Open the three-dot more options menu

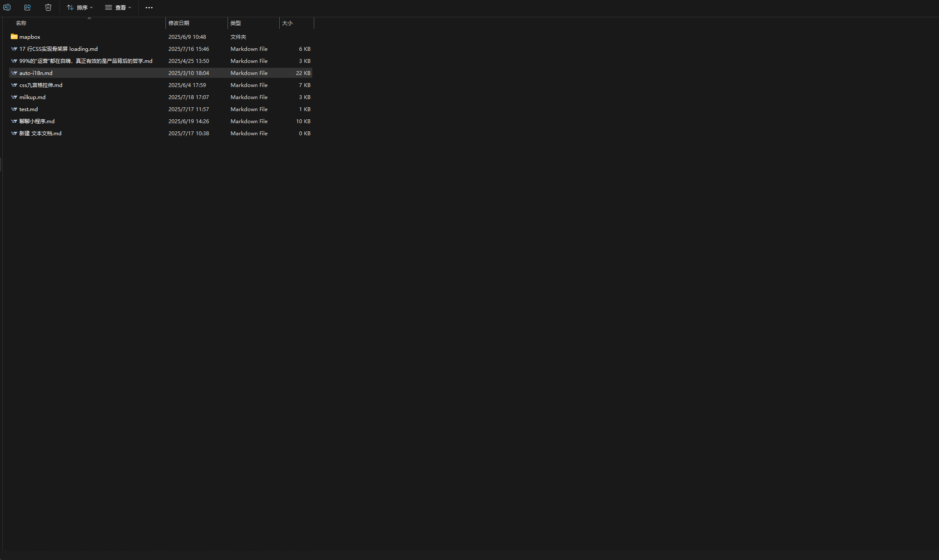click(149, 7)
